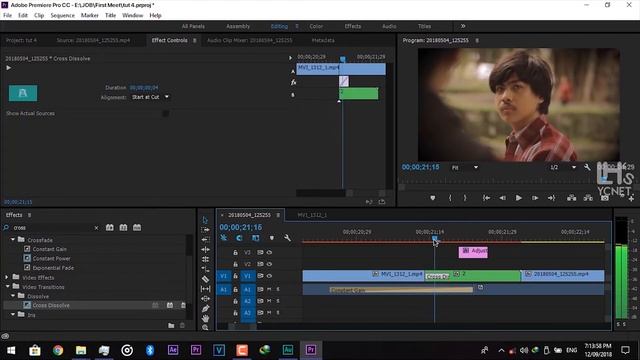Filter by 32-bit Color effects icon

click(123, 227)
